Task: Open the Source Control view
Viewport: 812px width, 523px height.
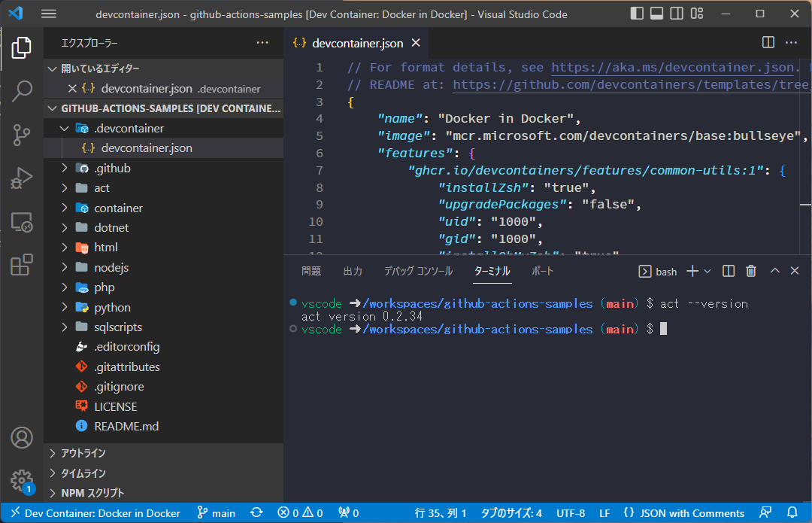Action: click(22, 134)
